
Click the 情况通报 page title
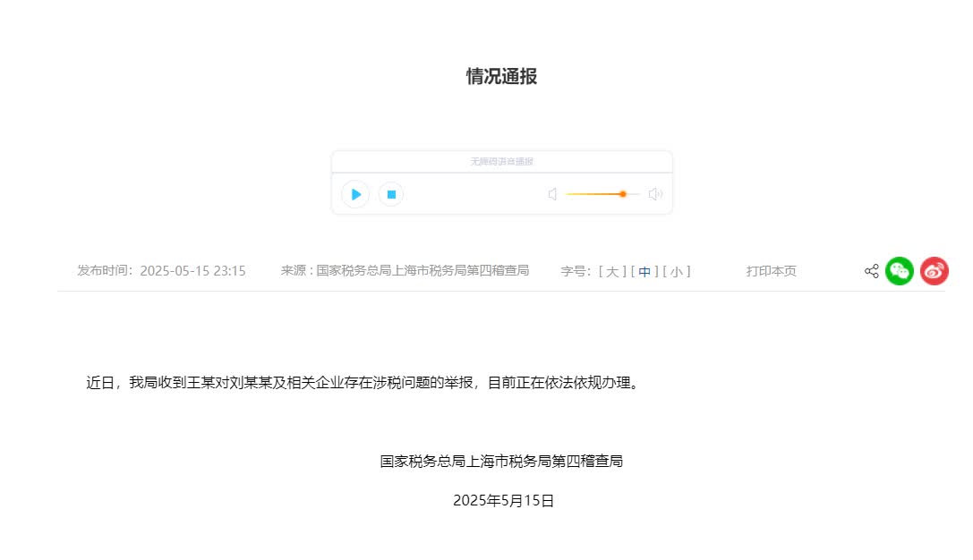click(501, 76)
